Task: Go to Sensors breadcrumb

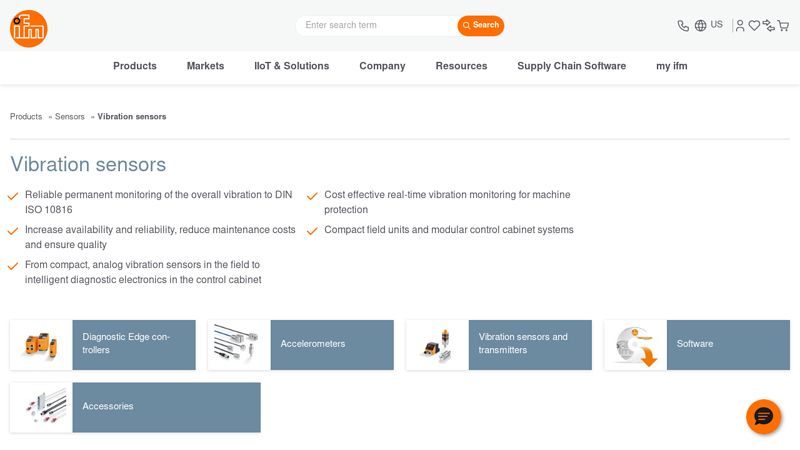Action: [x=69, y=116]
